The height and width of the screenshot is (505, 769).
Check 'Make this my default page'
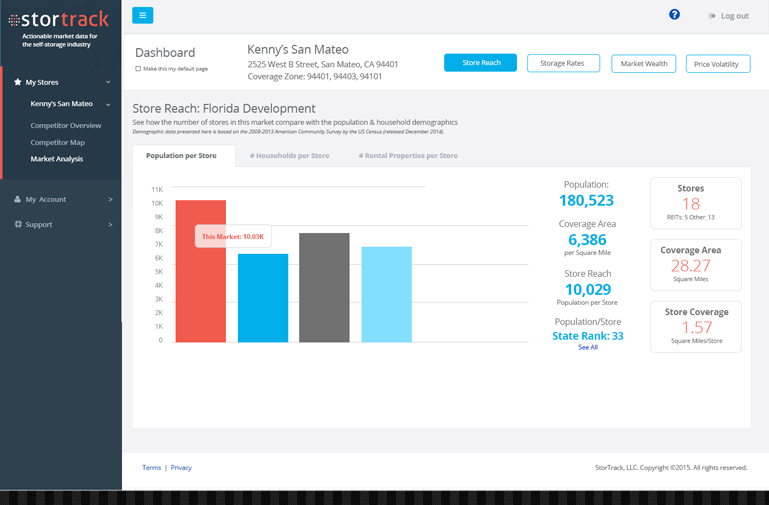(138, 69)
